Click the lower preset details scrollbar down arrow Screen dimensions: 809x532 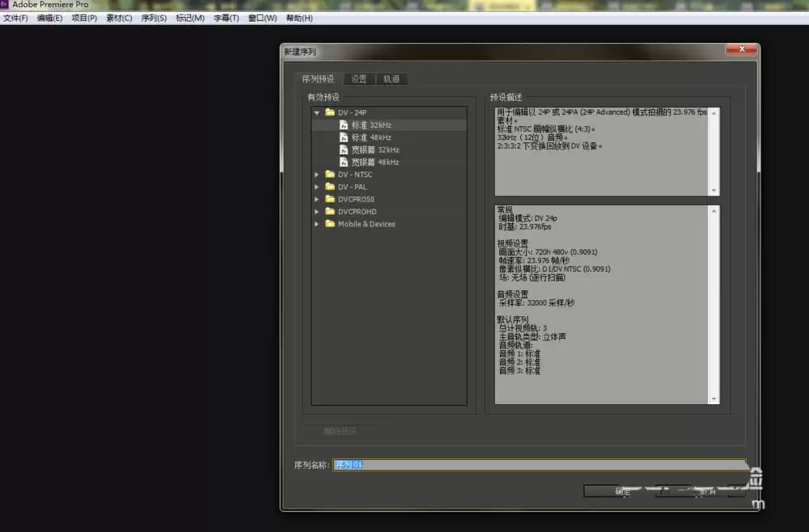[x=714, y=399]
